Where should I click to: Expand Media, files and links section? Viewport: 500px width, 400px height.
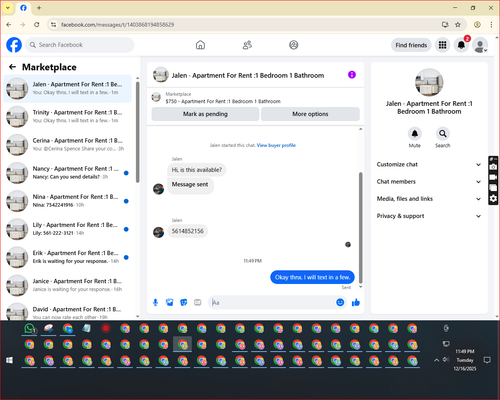429,199
